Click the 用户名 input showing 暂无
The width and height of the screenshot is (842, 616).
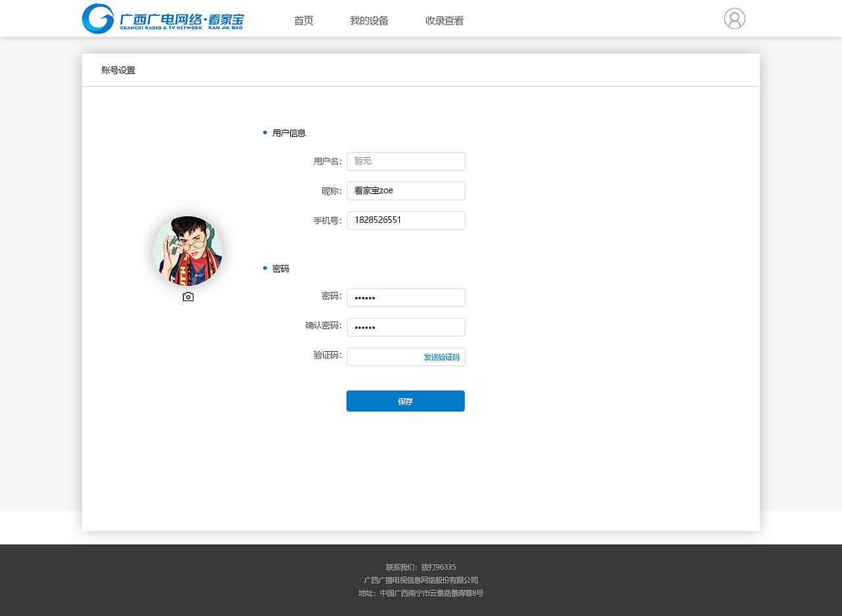(x=406, y=161)
